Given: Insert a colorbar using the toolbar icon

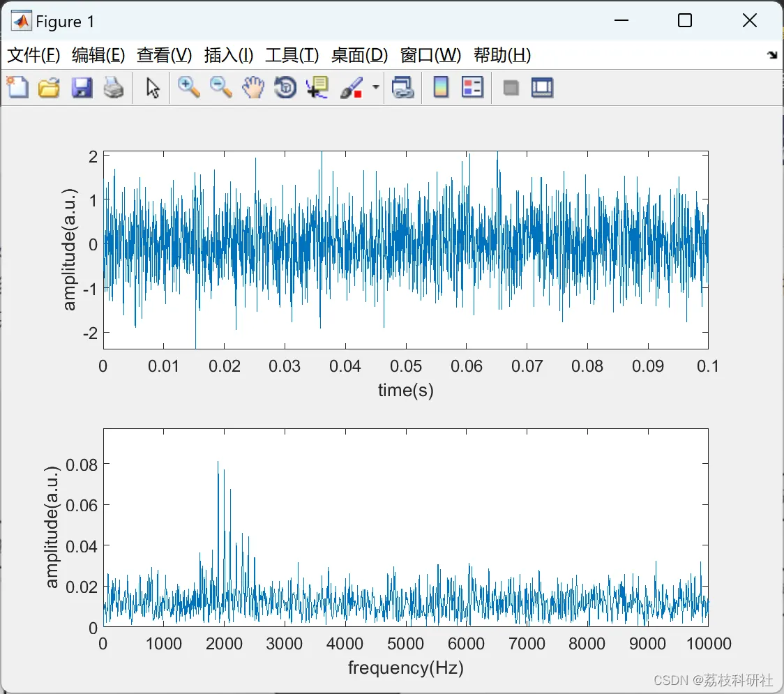Looking at the screenshot, I should 441,87.
